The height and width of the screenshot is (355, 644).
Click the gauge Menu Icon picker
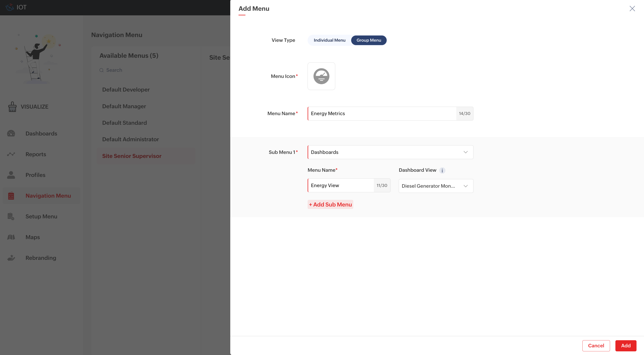click(x=321, y=76)
